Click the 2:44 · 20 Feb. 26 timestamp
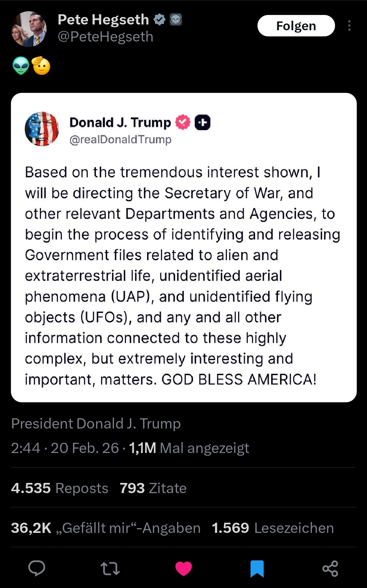The width and height of the screenshot is (367, 588). point(65,448)
